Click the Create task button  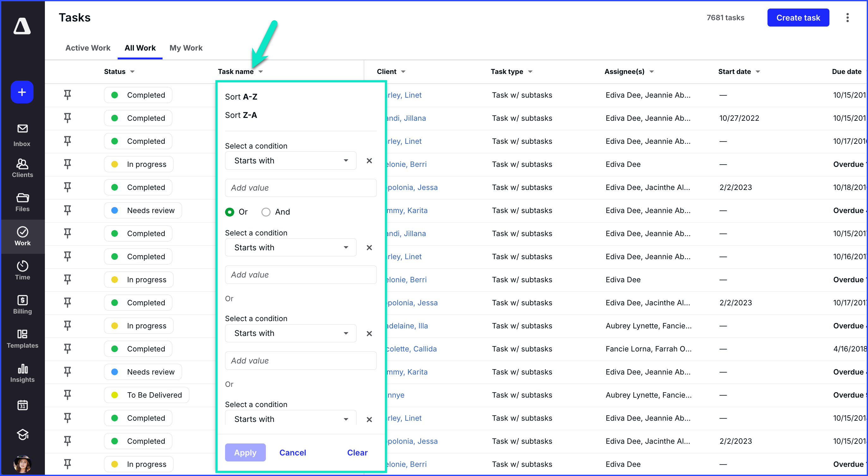pos(798,17)
